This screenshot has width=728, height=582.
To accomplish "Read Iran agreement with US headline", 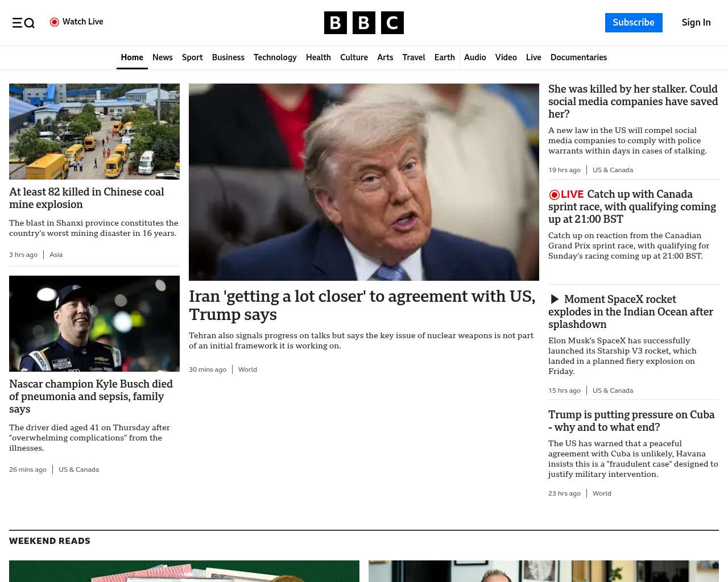I will click(x=362, y=305).
